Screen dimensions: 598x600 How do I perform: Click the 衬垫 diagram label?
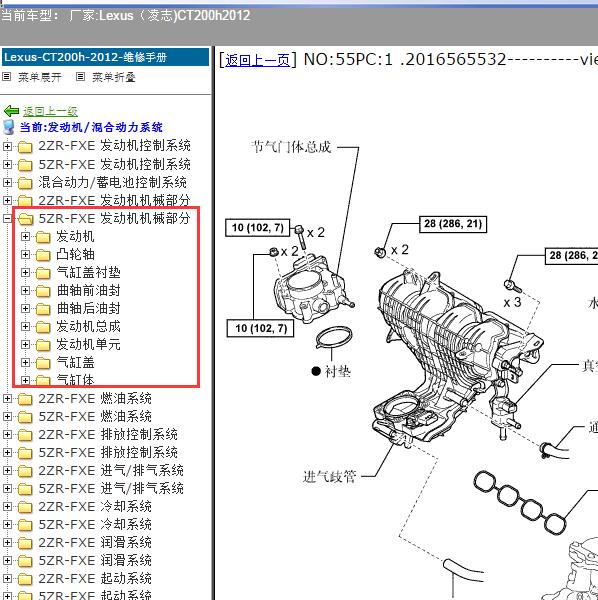337,371
